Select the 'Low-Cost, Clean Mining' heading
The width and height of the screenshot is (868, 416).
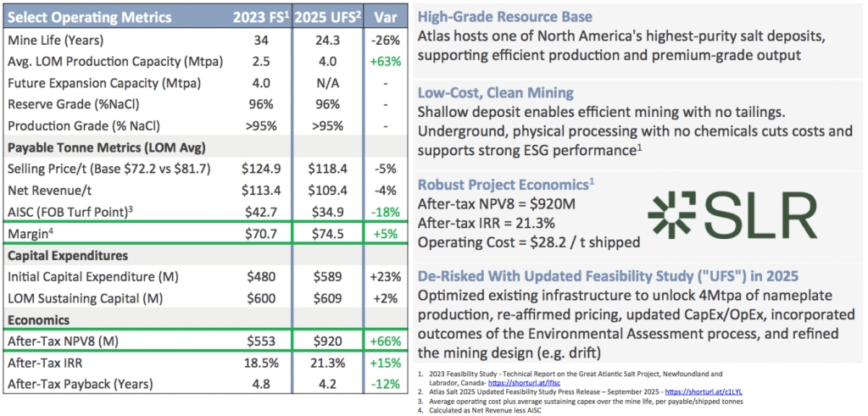click(x=496, y=92)
